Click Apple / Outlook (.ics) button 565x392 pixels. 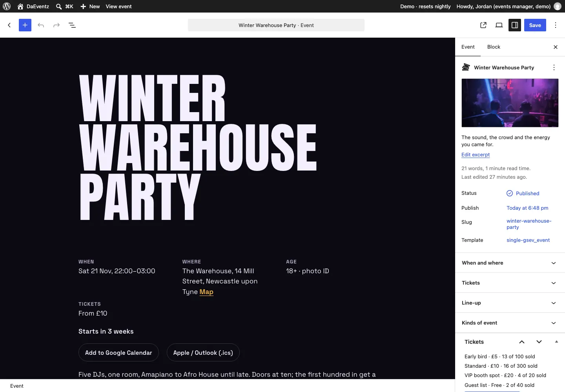(x=203, y=353)
